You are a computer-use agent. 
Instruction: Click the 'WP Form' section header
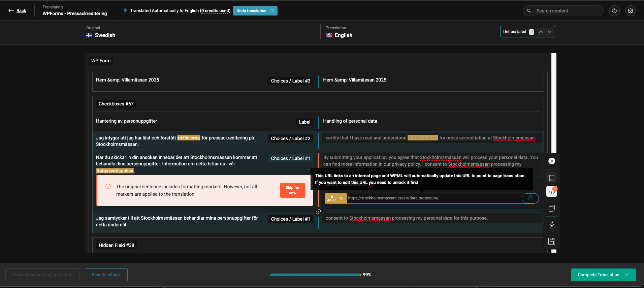(101, 61)
